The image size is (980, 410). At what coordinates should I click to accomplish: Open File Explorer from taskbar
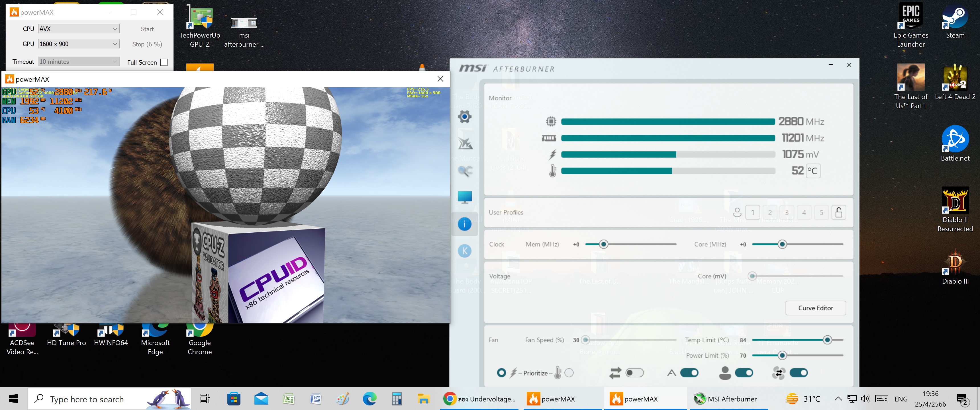coord(423,399)
